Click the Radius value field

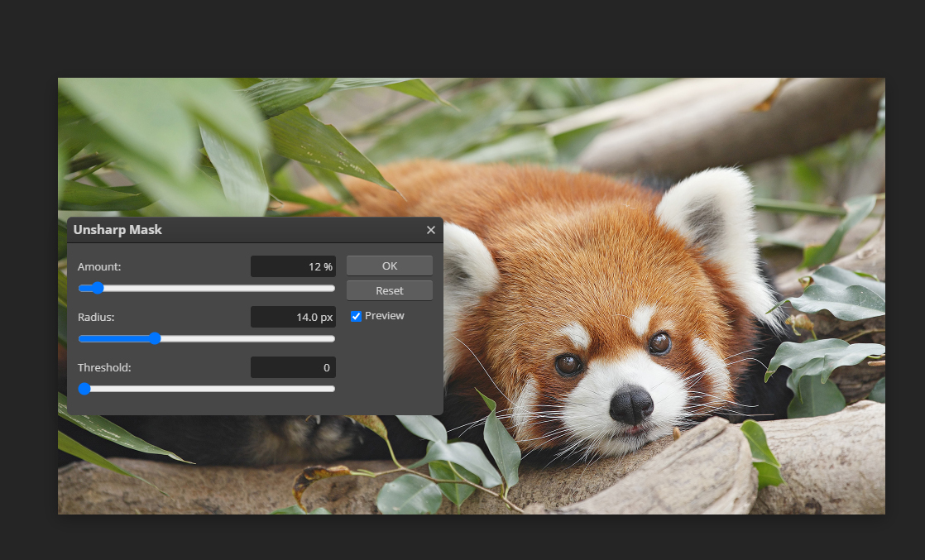click(293, 317)
